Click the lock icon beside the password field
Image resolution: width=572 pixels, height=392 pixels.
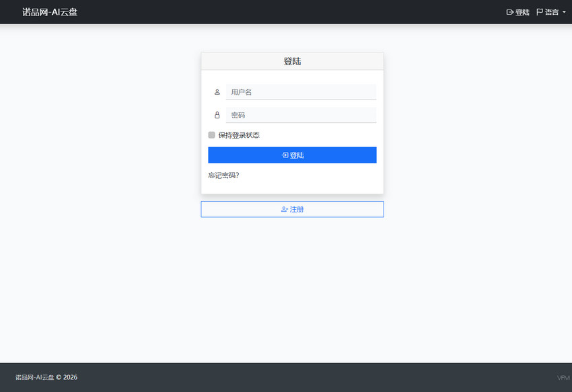pos(217,114)
